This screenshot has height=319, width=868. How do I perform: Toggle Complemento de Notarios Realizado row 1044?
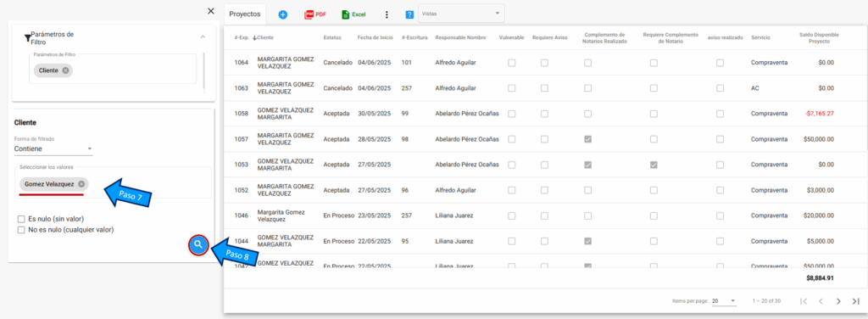tap(587, 241)
